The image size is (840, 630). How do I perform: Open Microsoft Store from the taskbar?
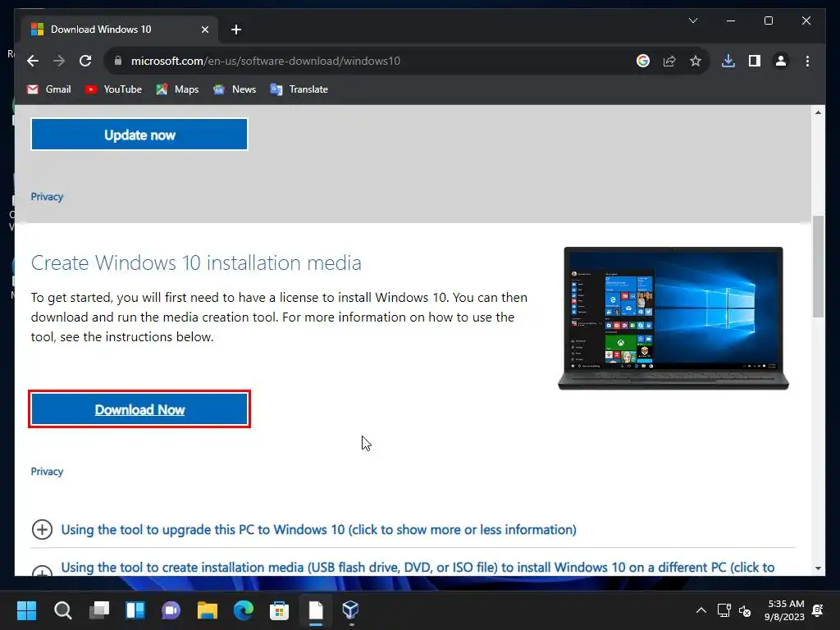(x=279, y=610)
